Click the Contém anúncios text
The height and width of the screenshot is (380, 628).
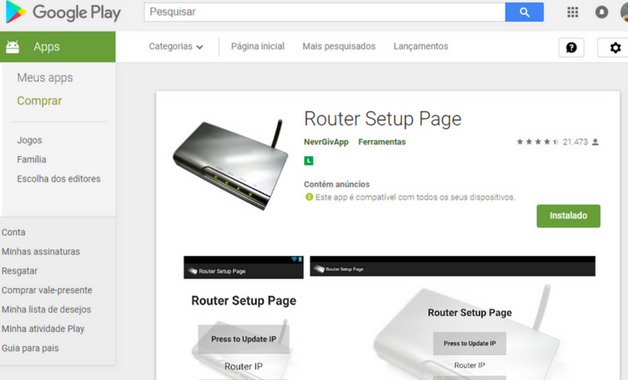[x=336, y=184]
